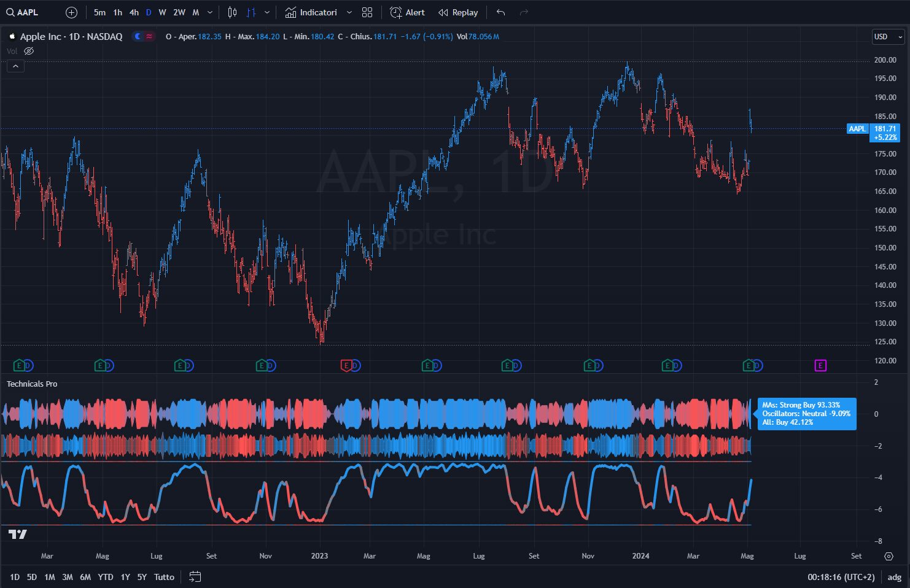Click the redo arrow
The width and height of the screenshot is (910, 588).
point(524,12)
